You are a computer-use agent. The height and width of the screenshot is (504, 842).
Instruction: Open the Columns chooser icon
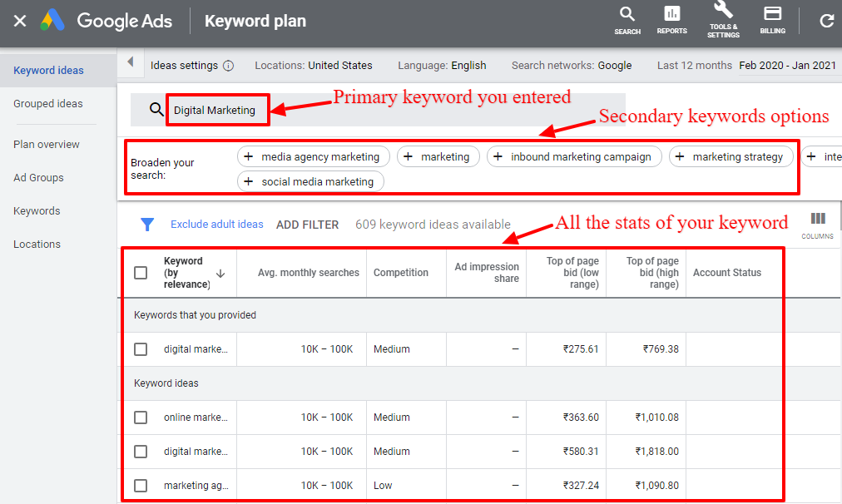pyautogui.click(x=818, y=220)
